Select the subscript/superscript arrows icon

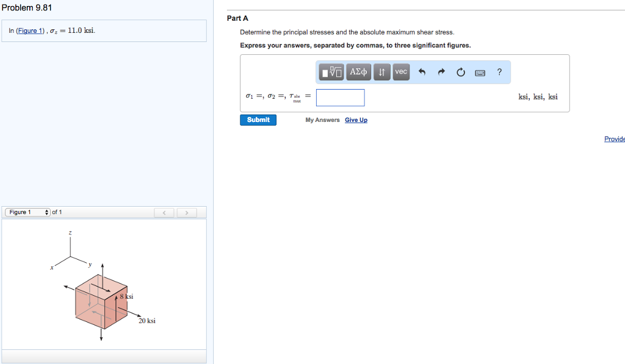click(x=381, y=72)
